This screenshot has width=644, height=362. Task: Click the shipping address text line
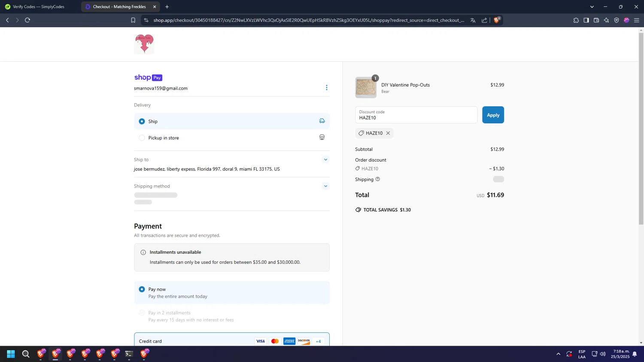pos(207,169)
